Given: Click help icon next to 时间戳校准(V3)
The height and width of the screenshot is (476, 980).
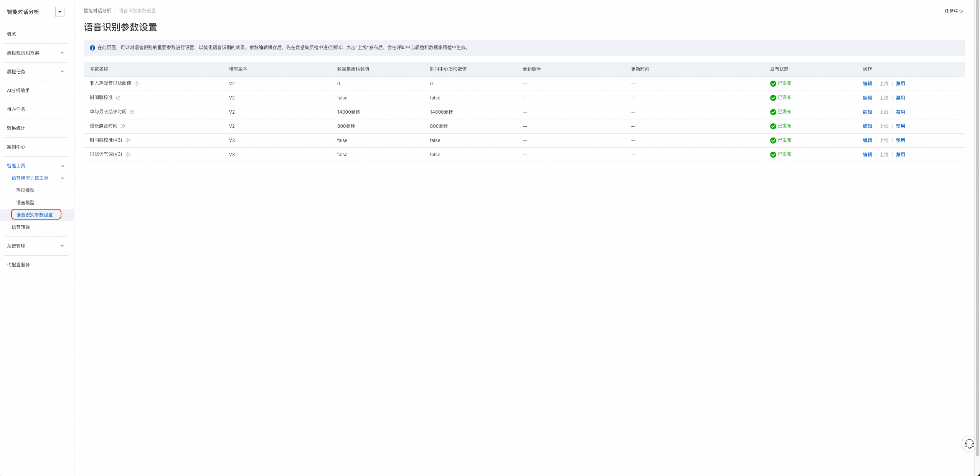Looking at the screenshot, I should [128, 140].
